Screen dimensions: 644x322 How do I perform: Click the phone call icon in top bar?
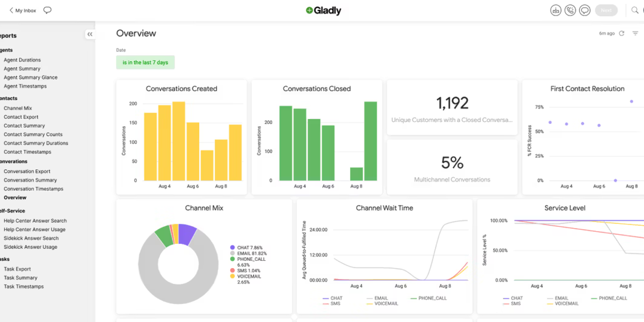point(570,10)
